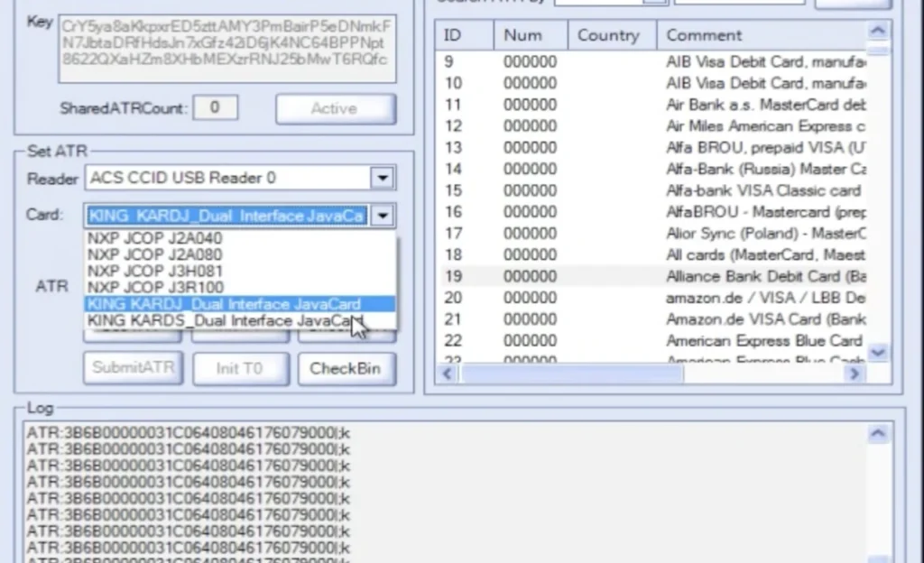The height and width of the screenshot is (563, 924).
Task: Click the Active button
Action: point(336,108)
